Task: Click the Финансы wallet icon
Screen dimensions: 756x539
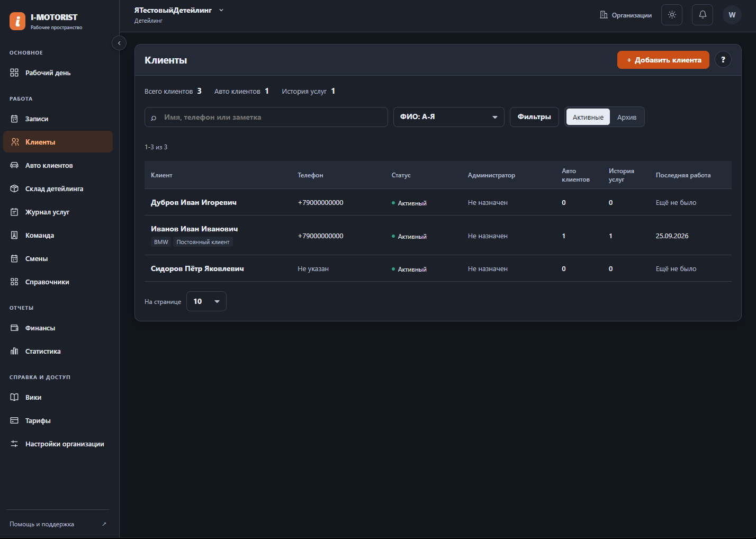Action: (14, 328)
